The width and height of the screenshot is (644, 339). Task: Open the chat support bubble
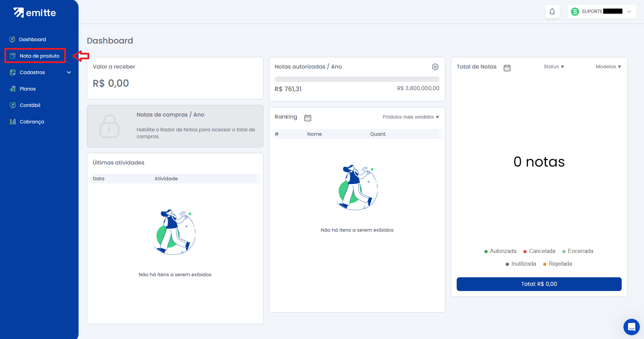pyautogui.click(x=631, y=327)
